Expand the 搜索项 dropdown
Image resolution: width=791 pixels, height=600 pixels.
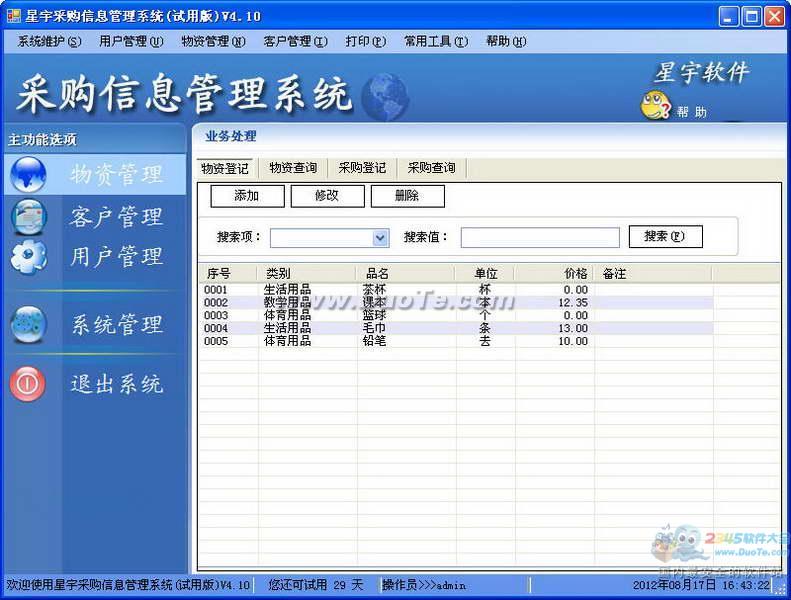pyautogui.click(x=380, y=238)
